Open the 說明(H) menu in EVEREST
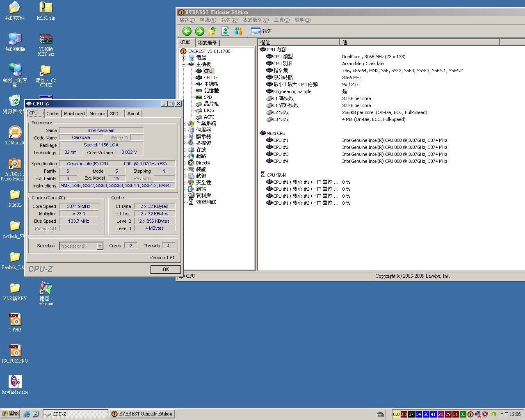Viewport: 525px width, 420px height. click(303, 20)
